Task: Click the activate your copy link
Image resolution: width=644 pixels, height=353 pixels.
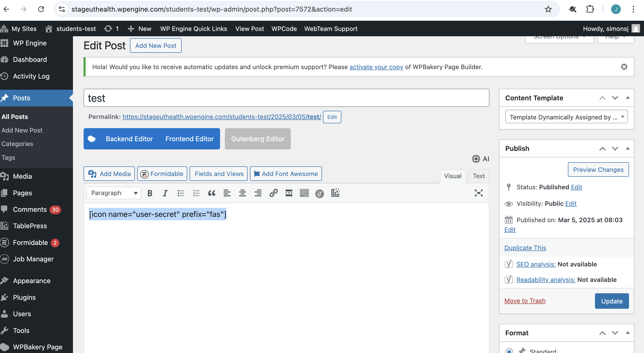Action: [x=376, y=67]
